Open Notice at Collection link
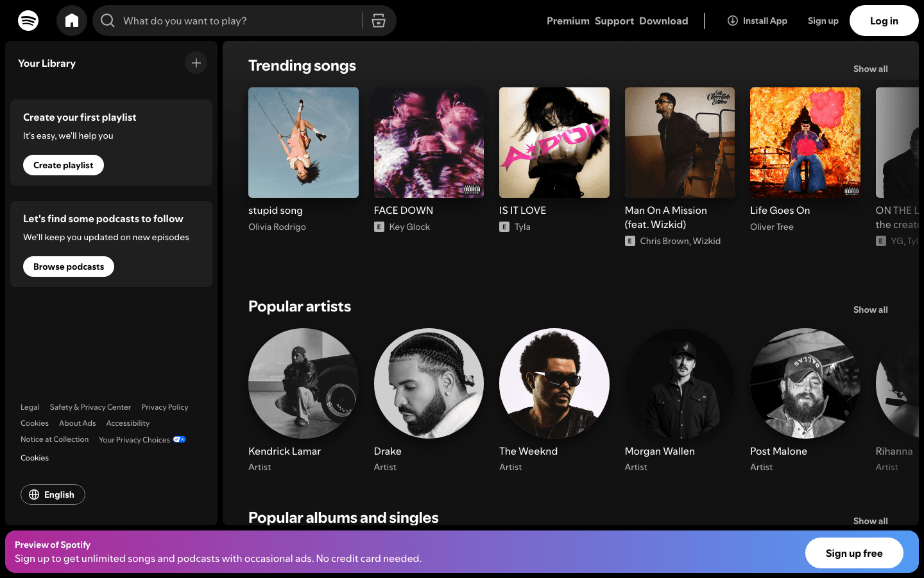Viewport: 924px width, 578px height. pos(55,439)
